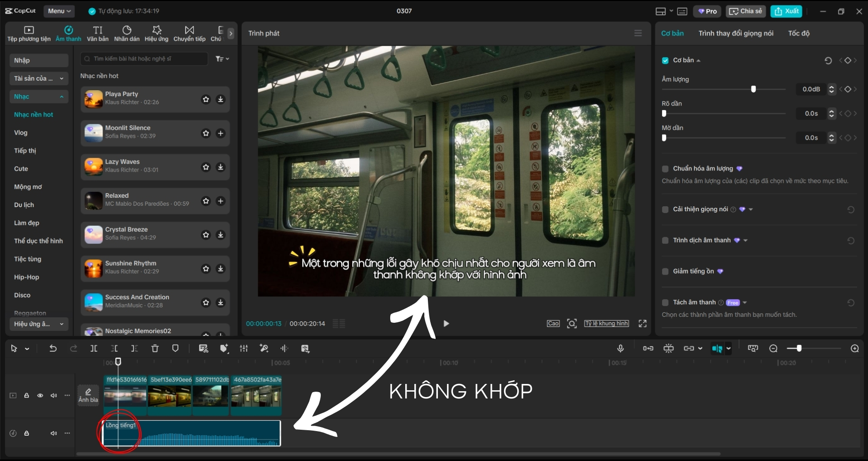Viewport: 868px width, 461px height.
Task: Click the microphone record voiceover icon
Action: pyautogui.click(x=620, y=349)
